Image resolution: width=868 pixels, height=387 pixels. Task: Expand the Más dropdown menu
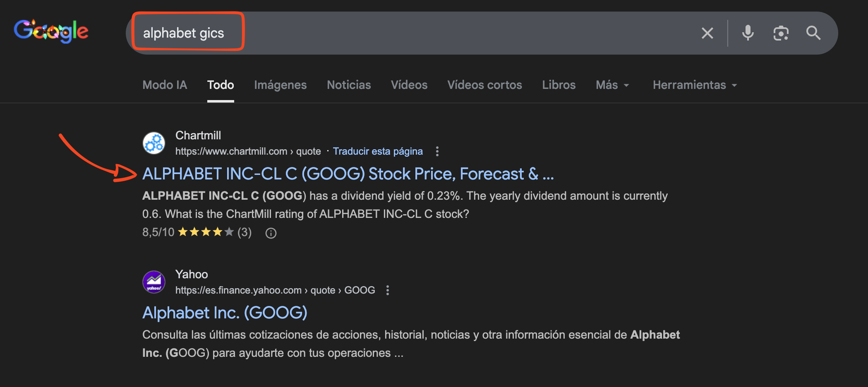(x=612, y=85)
